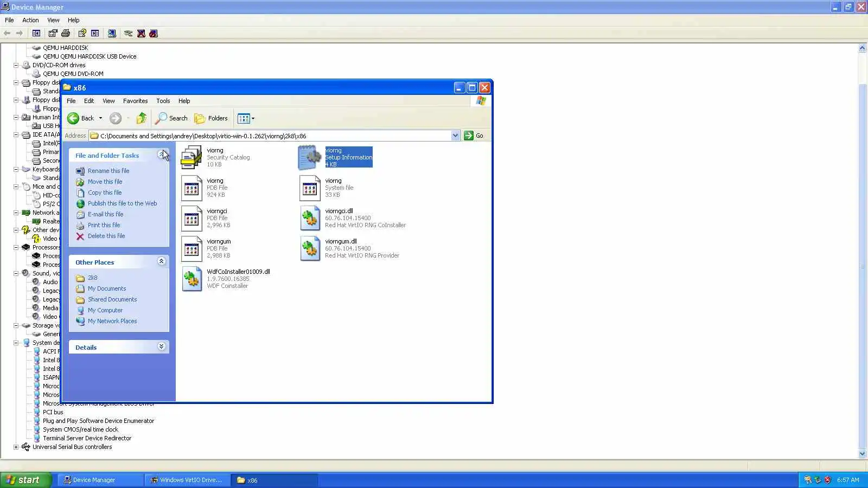Switch to Windows VirtIO Drive taskbar button
This screenshot has width=868, height=488.
pos(188,480)
